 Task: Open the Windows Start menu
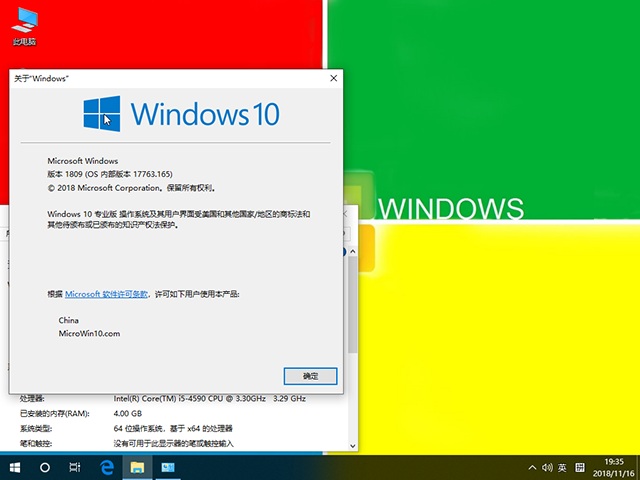coord(15,467)
